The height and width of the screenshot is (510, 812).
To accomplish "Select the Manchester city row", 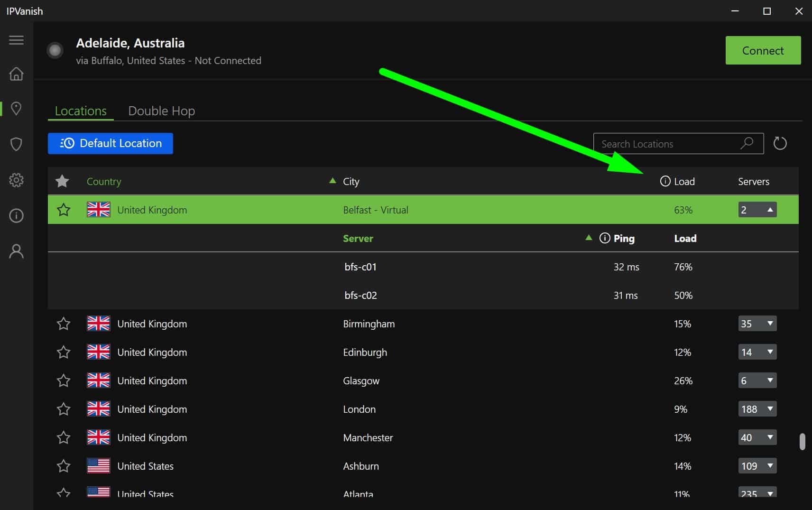I will tap(423, 437).
